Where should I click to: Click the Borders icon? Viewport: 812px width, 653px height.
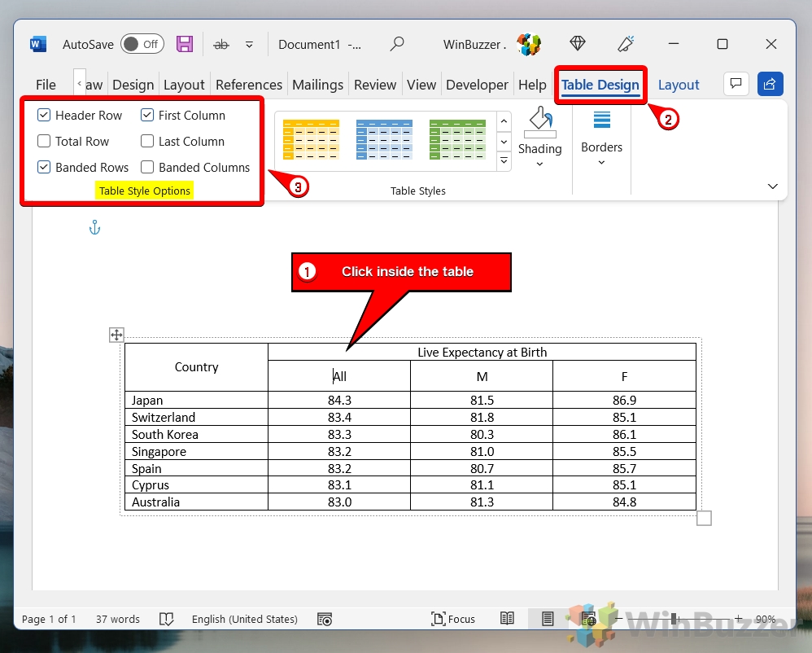601,120
